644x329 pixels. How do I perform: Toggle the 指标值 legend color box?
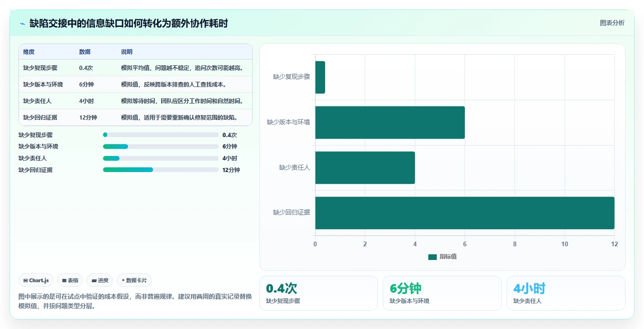(x=432, y=257)
